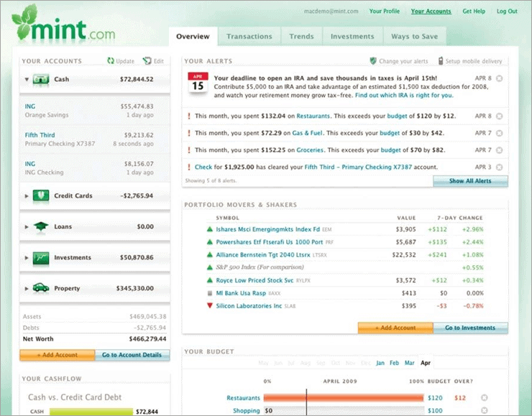Click the APR 15 calendar icon
Viewport: 532px width, 416px height.
(198, 83)
